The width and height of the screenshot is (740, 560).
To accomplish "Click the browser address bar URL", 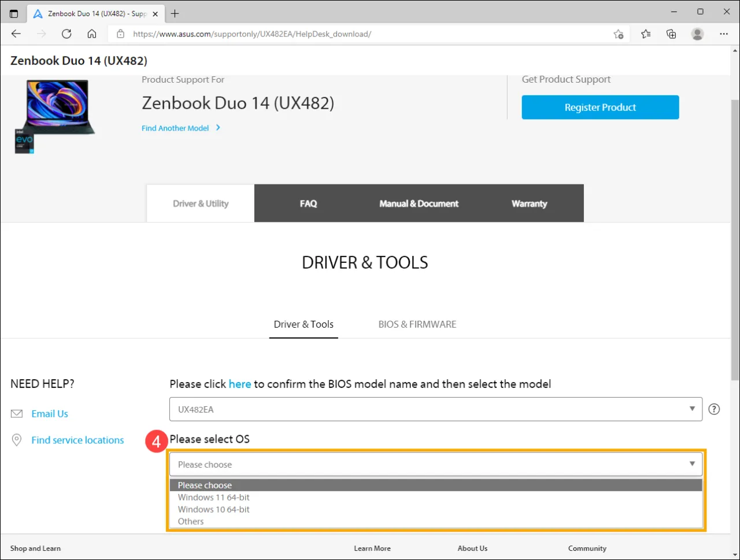I will tap(252, 34).
